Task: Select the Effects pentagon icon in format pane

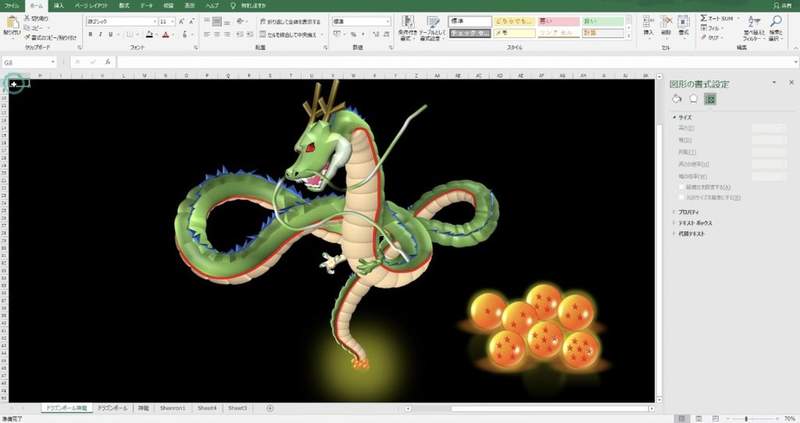Action: [693, 99]
